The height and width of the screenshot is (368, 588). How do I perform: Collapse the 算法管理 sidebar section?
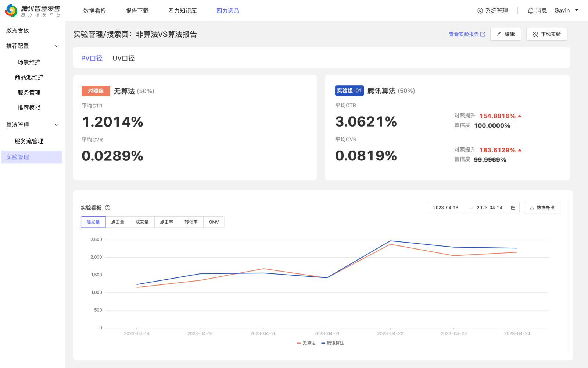(57, 125)
